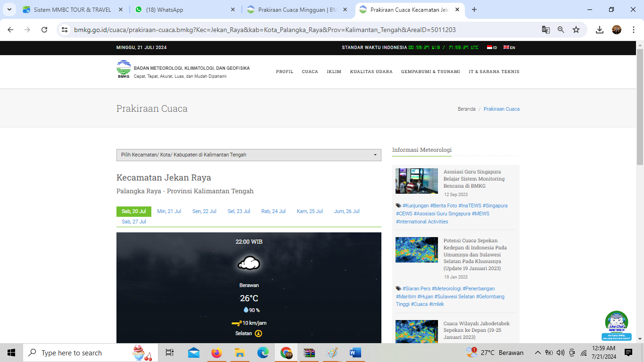Screen dimensions: 644x362
Task: Show hidden system tray icons
Action: 537,353
